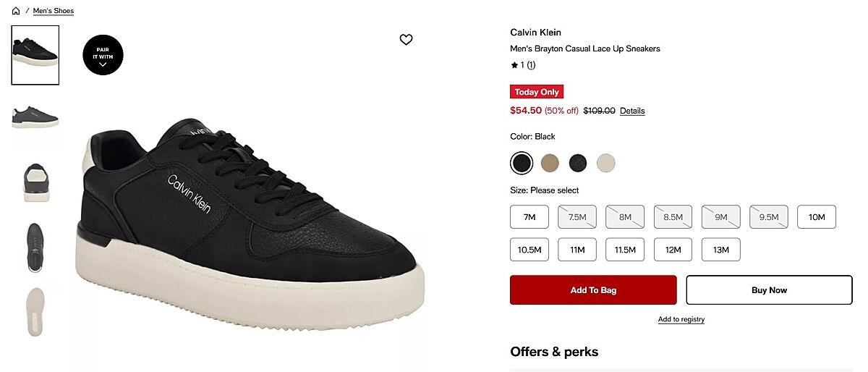This screenshot has width=868, height=372.
Task: Choose the tan color swatch
Action: point(550,163)
